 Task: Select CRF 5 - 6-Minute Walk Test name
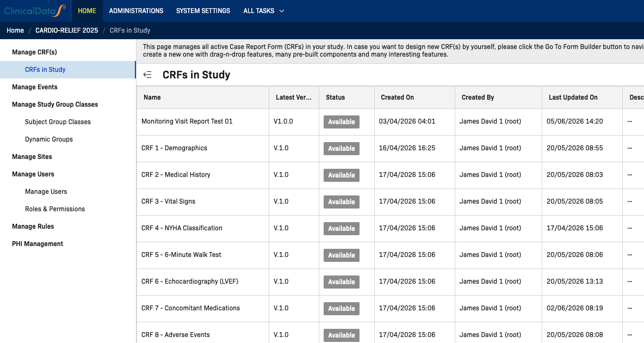pos(181,255)
